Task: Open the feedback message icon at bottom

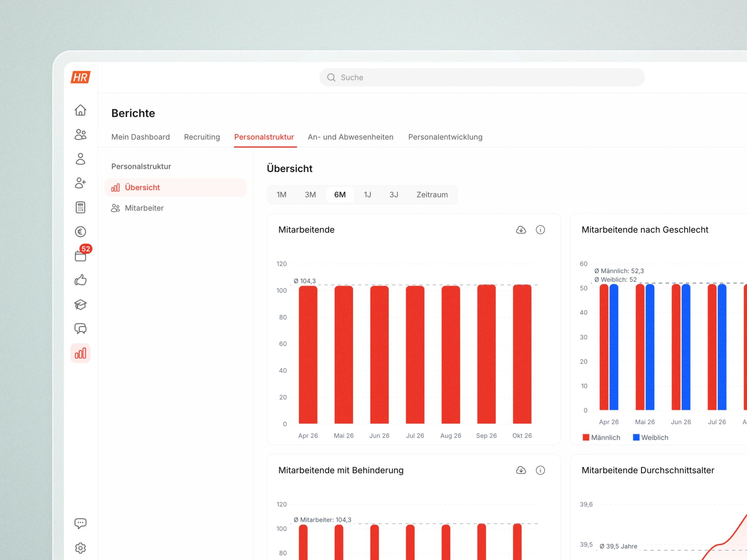Action: click(80, 523)
